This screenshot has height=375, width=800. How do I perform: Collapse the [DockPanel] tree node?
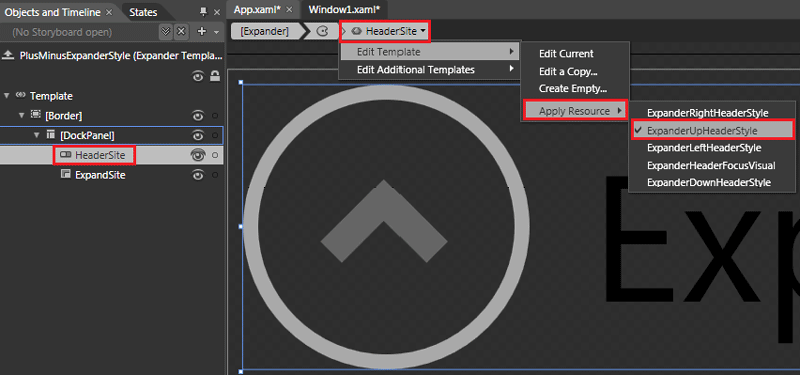pyautogui.click(x=37, y=135)
